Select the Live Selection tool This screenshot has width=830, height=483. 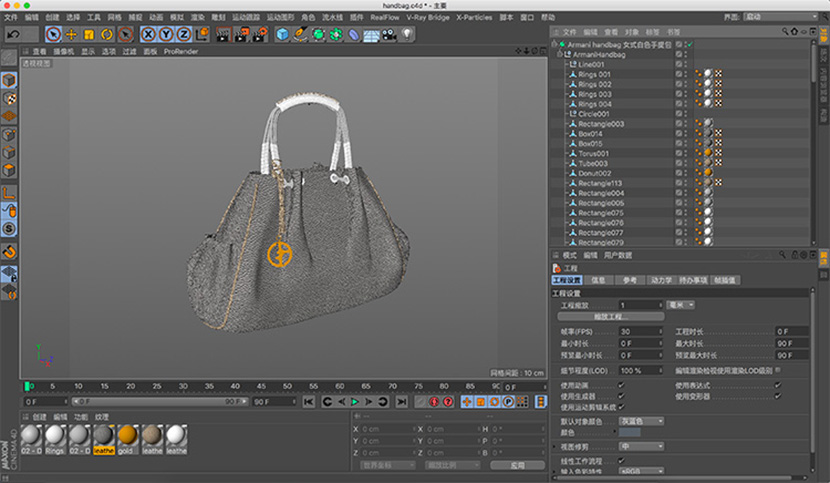[53, 34]
